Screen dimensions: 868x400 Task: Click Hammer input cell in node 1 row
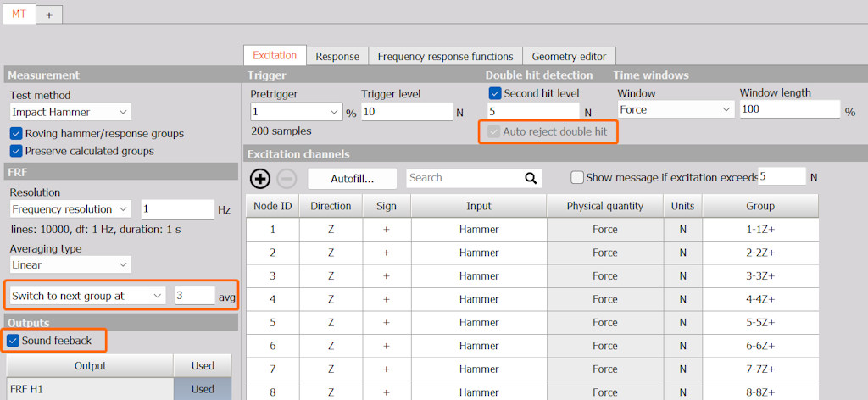(479, 230)
